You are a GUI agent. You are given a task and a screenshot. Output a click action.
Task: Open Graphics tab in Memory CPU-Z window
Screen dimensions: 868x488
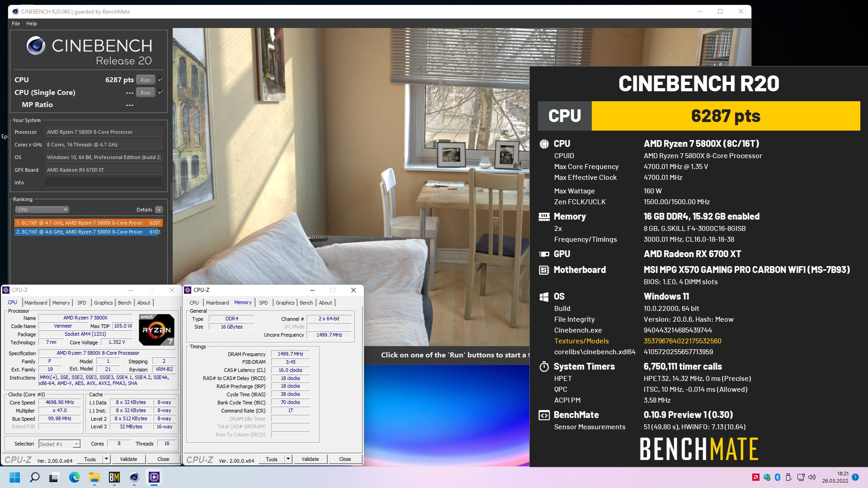[x=285, y=303]
